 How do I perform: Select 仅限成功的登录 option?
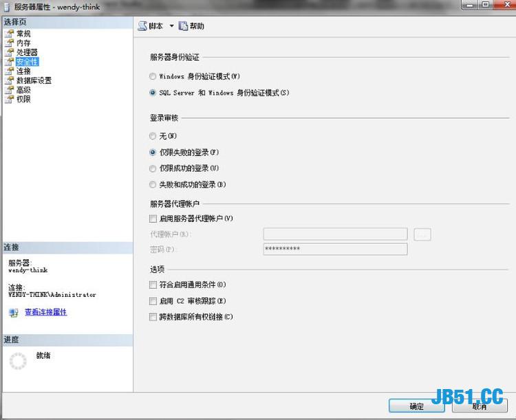pyautogui.click(x=152, y=168)
